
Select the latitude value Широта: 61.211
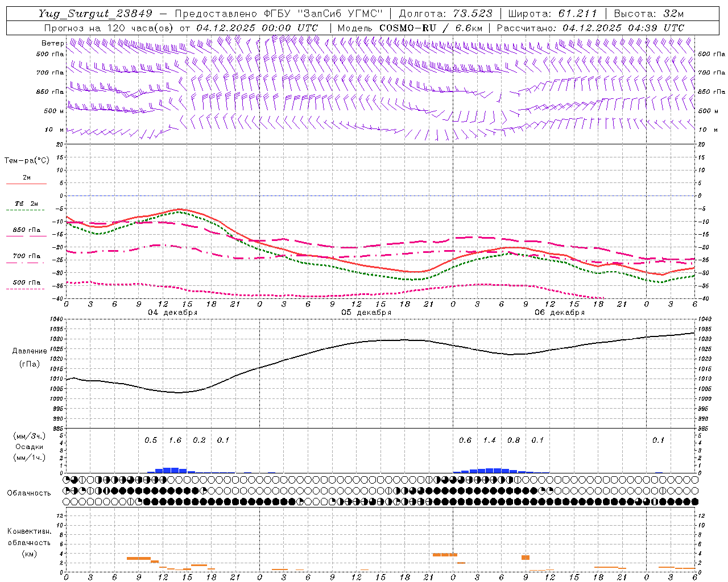click(552, 14)
